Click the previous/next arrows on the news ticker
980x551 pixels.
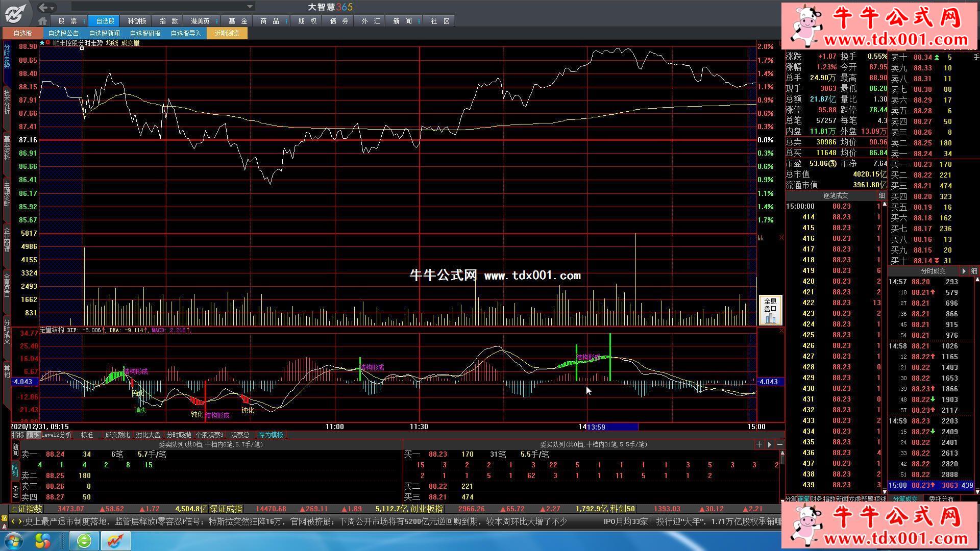[x=17, y=521]
